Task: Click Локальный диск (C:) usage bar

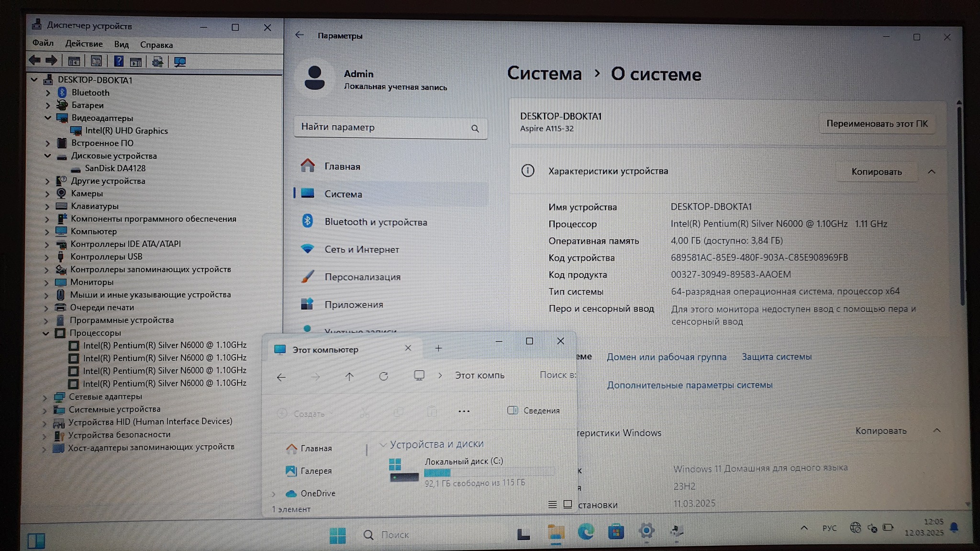Action: pos(488,473)
